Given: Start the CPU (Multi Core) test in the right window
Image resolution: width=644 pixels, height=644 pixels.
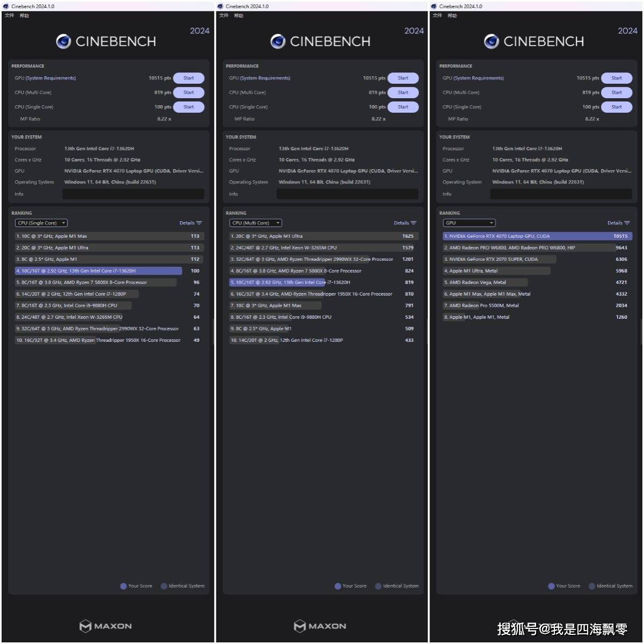Looking at the screenshot, I should tap(617, 93).
